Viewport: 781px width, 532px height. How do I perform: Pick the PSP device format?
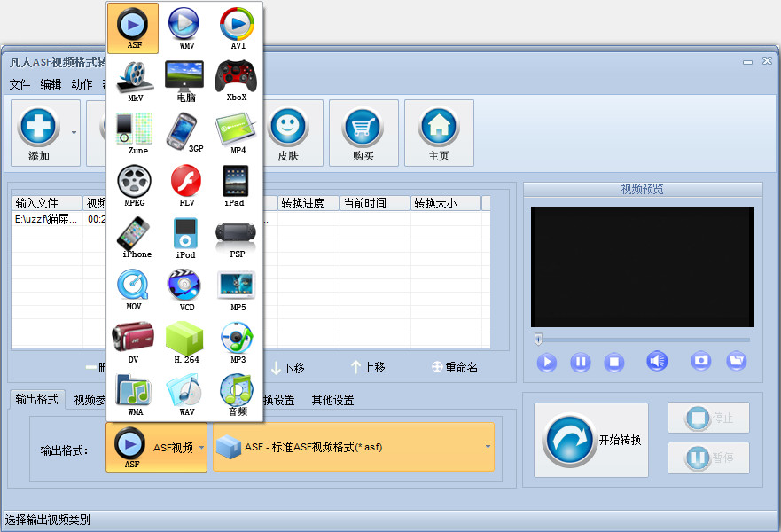tap(237, 237)
